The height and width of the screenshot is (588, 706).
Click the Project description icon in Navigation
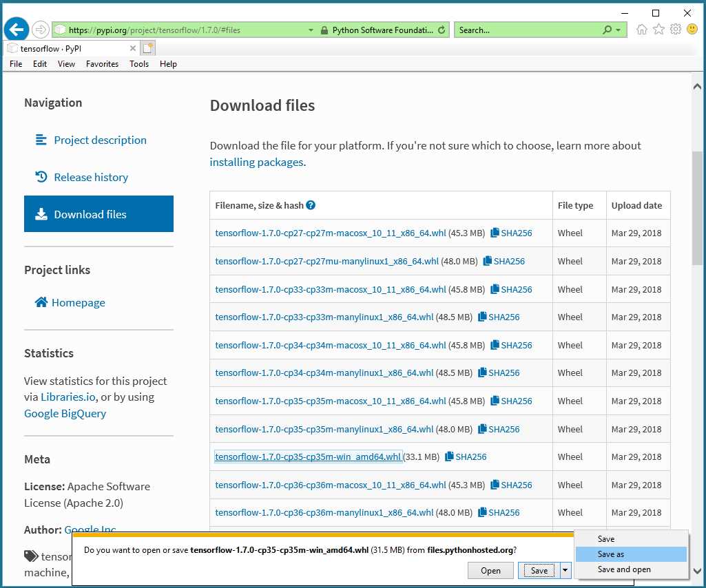(x=41, y=140)
